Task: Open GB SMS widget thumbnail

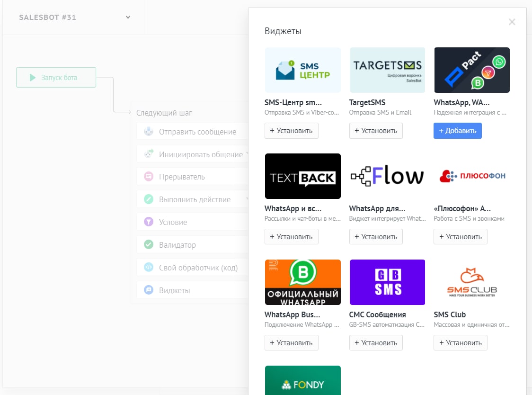Action: point(387,282)
